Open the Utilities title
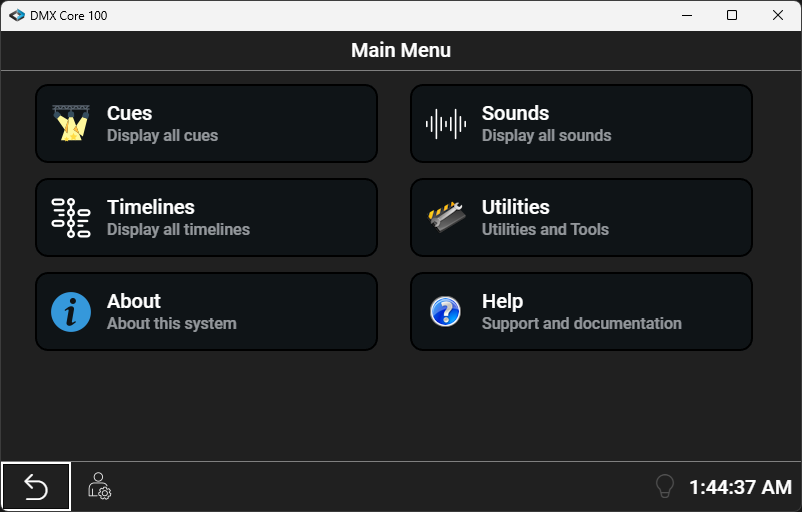The height and width of the screenshot is (512, 802). coord(516,207)
